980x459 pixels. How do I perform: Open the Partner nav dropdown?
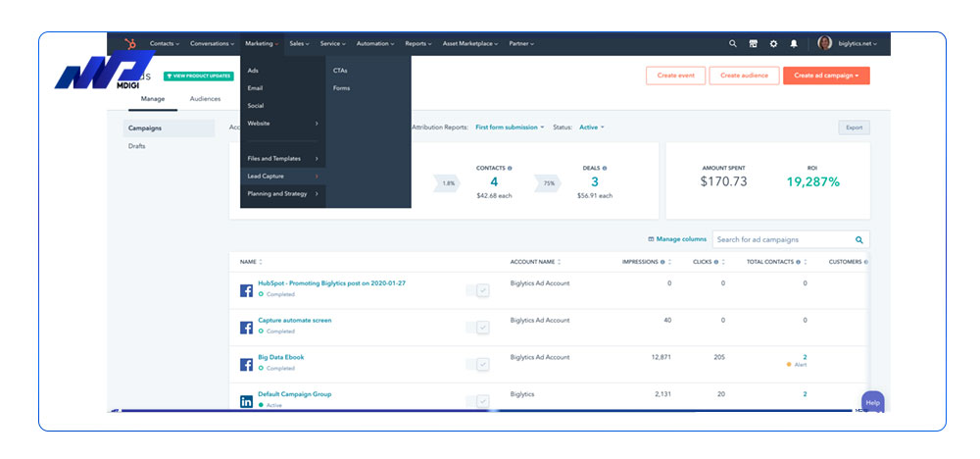pyautogui.click(x=521, y=44)
